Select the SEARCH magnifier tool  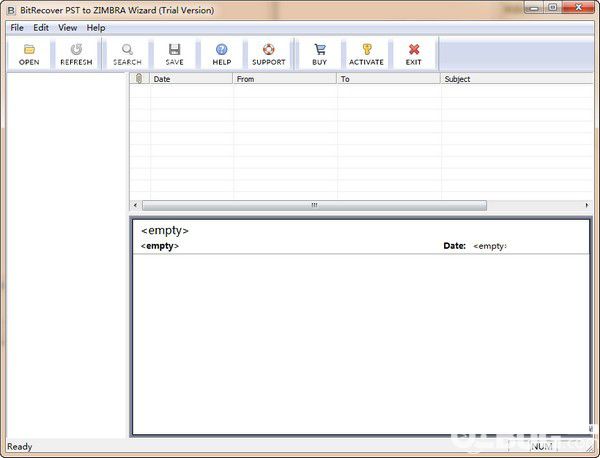[127, 54]
